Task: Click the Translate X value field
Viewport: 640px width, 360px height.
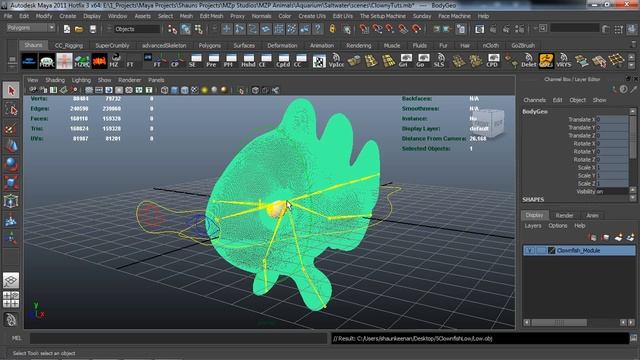Action: click(612, 120)
